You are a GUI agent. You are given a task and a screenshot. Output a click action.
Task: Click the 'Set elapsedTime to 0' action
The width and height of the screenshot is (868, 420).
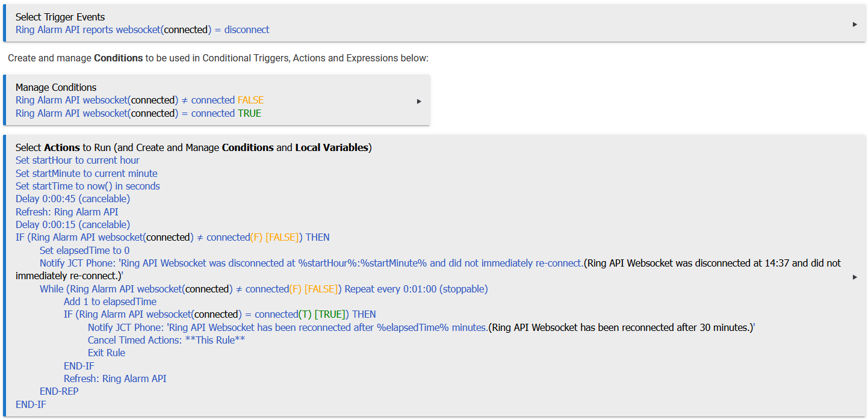click(x=85, y=250)
